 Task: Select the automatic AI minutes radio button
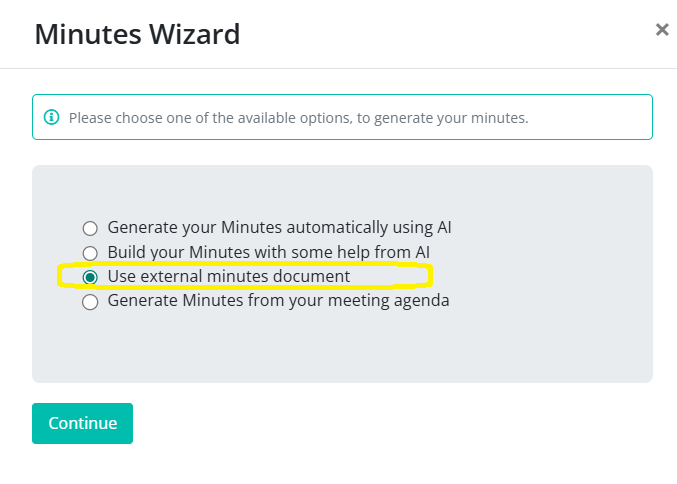[90, 228]
